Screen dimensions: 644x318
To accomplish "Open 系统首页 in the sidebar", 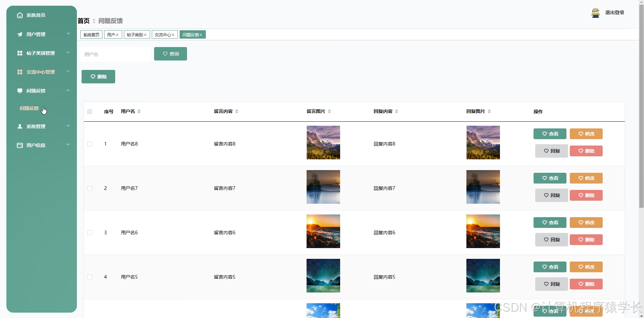I will 36,15.
